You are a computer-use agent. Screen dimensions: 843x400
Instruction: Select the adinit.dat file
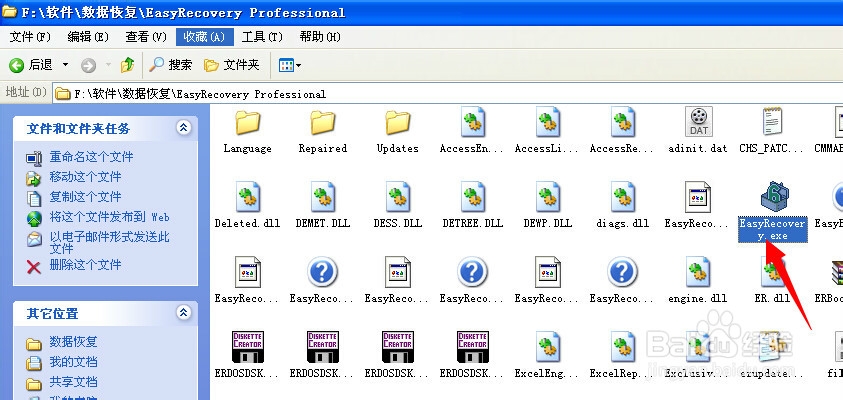698,131
